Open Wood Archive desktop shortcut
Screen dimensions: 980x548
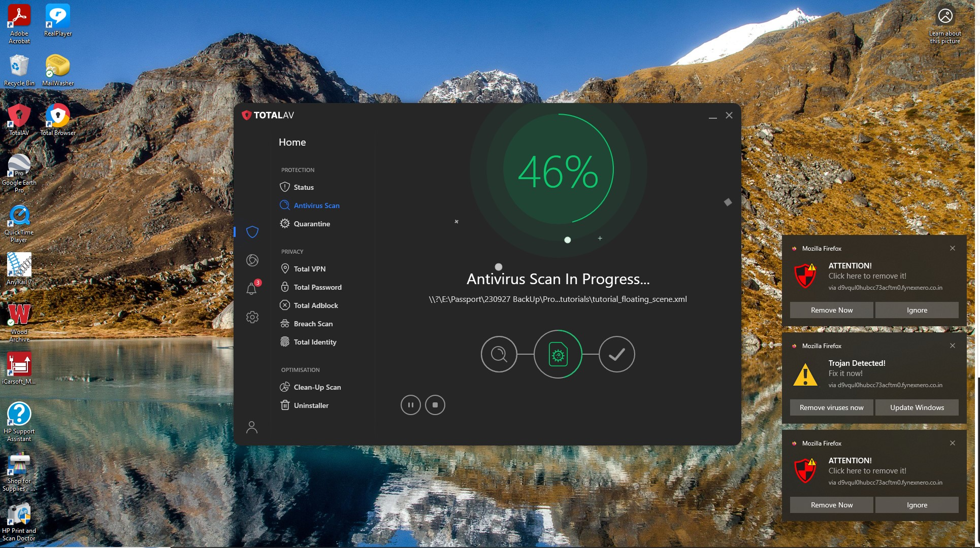(x=19, y=323)
